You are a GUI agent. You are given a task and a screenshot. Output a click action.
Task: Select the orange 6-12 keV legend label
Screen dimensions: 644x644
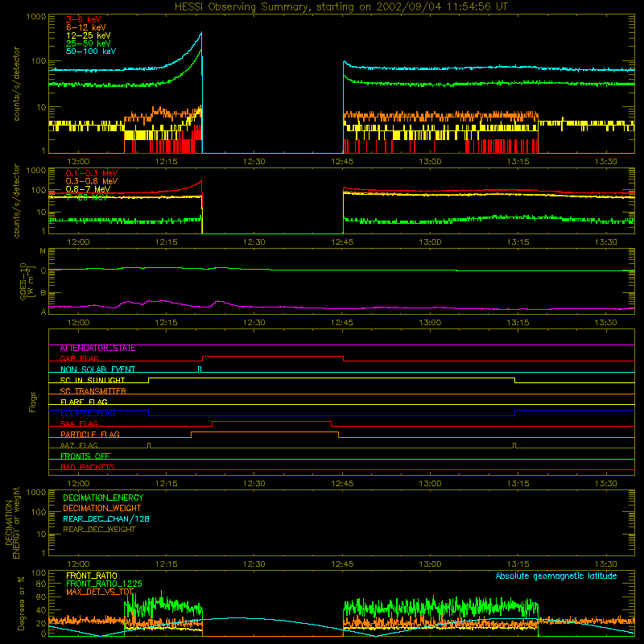[x=86, y=27]
